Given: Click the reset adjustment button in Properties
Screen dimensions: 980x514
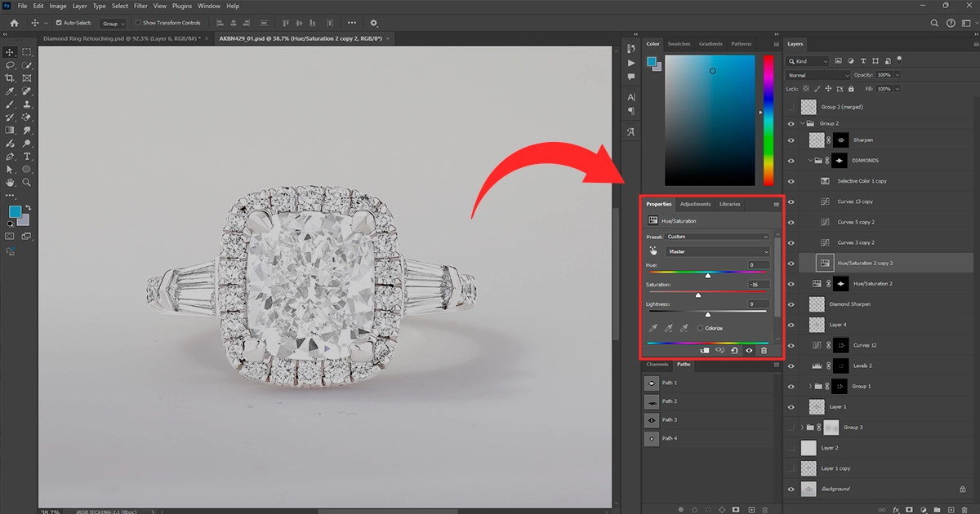Looking at the screenshot, I should [x=733, y=350].
